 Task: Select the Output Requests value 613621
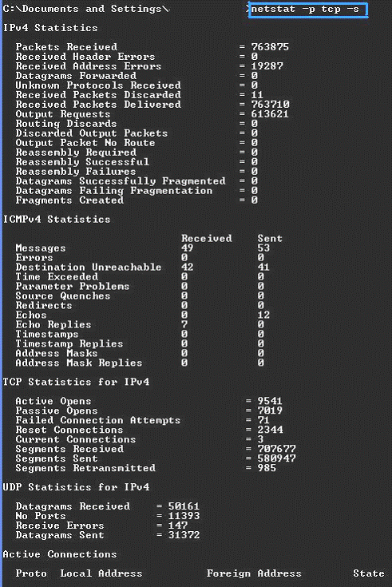coord(270,114)
